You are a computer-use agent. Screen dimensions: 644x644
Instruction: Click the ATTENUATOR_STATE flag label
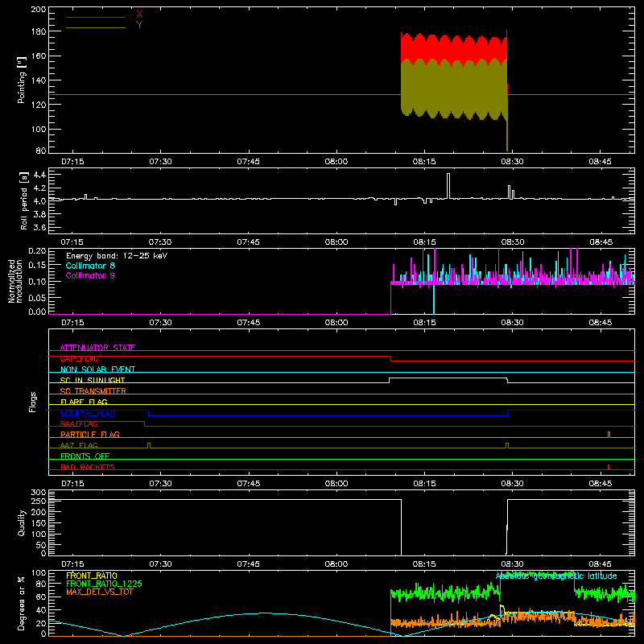tap(97, 348)
